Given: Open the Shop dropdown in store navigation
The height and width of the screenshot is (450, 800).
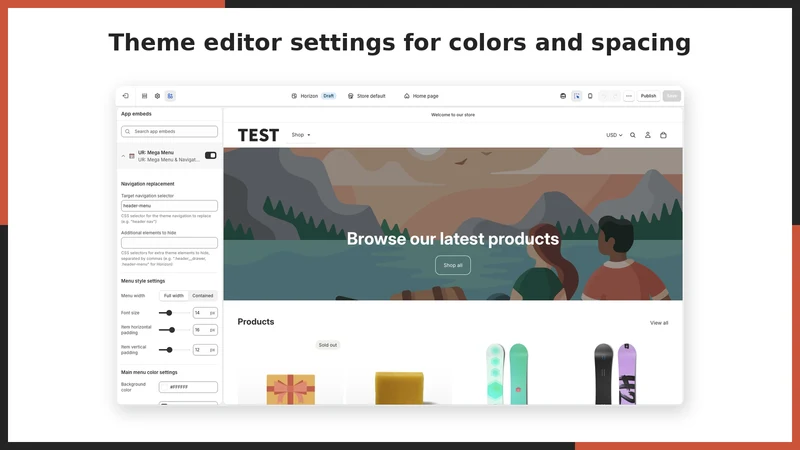Looking at the screenshot, I should (301, 135).
